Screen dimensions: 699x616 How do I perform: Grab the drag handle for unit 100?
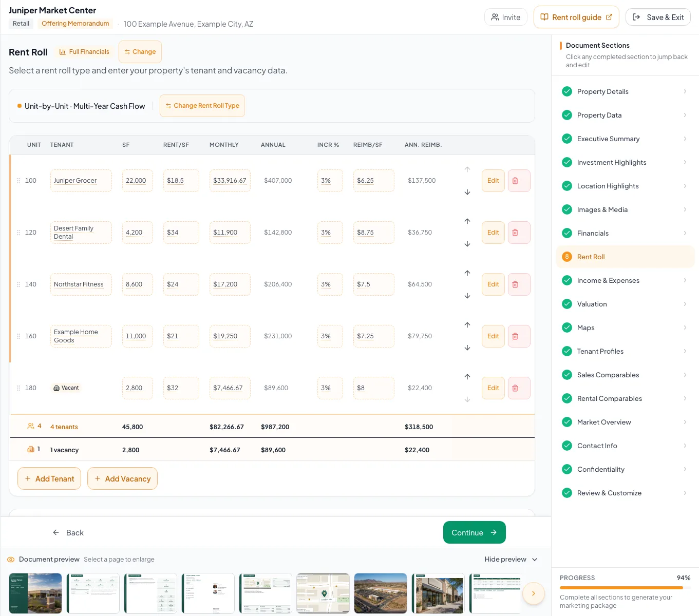18,181
